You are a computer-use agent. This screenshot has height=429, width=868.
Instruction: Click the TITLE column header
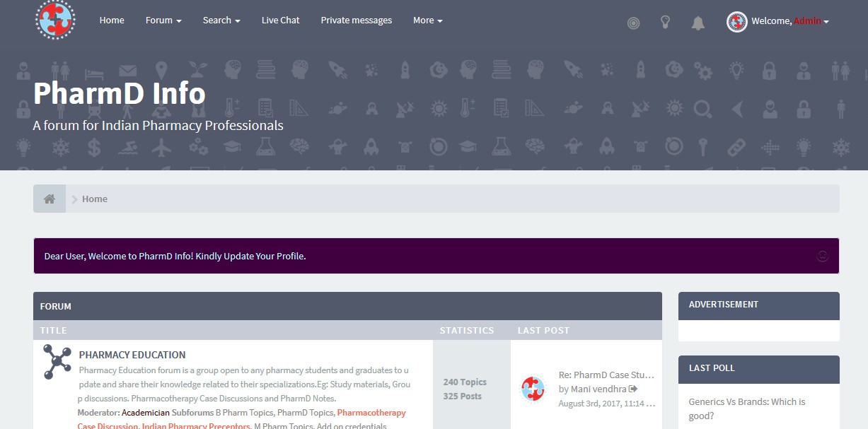pos(54,330)
